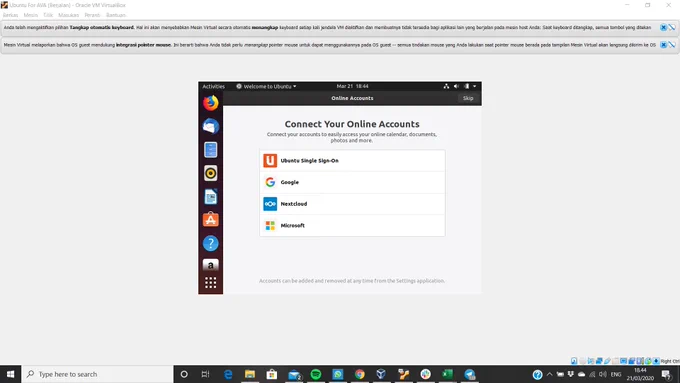The image size is (680, 383).
Task: Choose the Nextcloud account option
Action: pos(352,204)
